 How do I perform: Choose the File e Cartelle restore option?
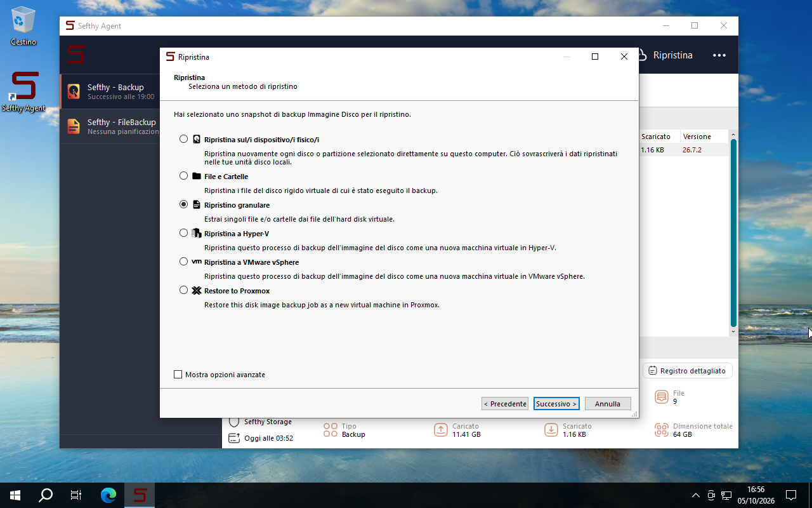pyautogui.click(x=184, y=176)
